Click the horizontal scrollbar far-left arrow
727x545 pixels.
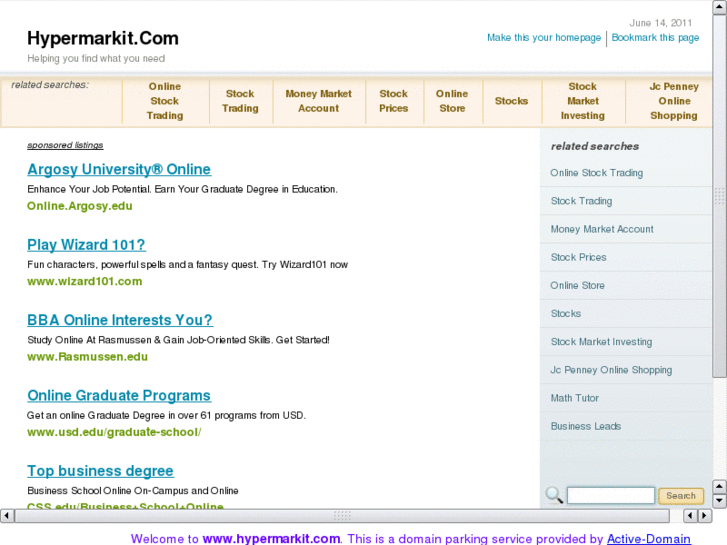coord(7,515)
